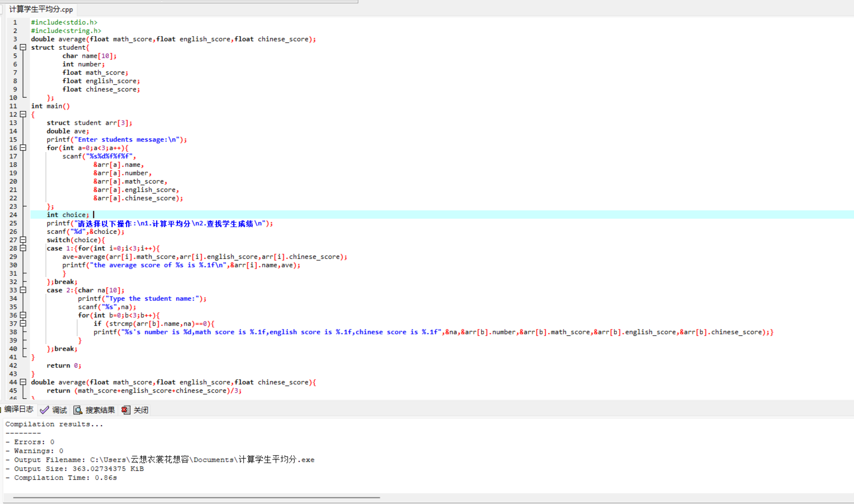Image resolution: width=854 pixels, height=504 pixels.
Task: Collapse case 2 fold at line 33
Action: click(x=23, y=290)
